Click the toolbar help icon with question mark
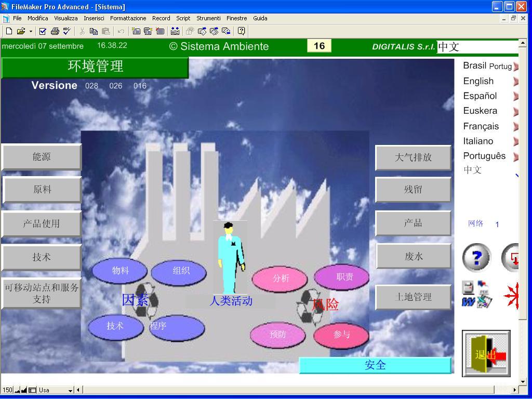Screen dimensions: 532x399 click(241, 31)
